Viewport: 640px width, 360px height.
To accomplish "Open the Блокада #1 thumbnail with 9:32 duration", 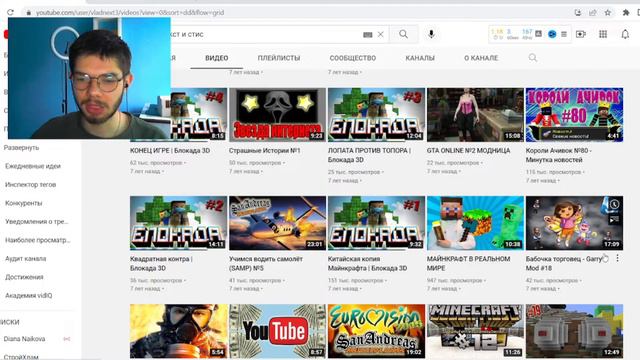I will click(x=376, y=223).
